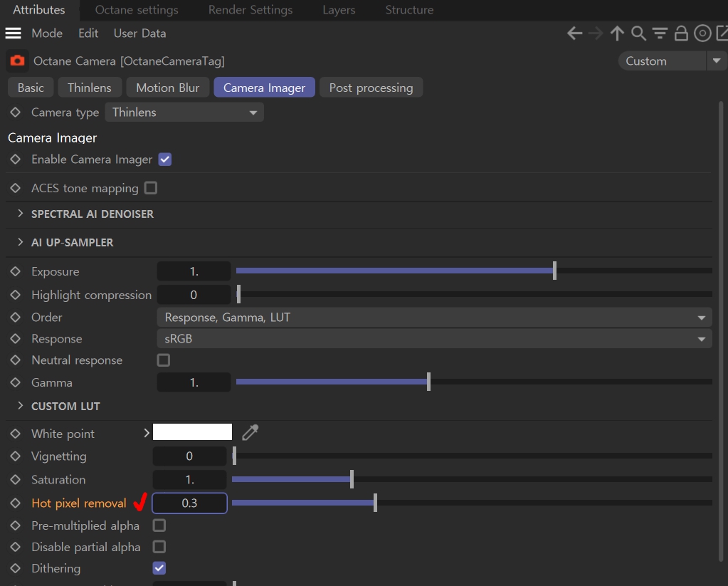Open new attribute manager icon
Screen dimensions: 728x586
(x=722, y=33)
